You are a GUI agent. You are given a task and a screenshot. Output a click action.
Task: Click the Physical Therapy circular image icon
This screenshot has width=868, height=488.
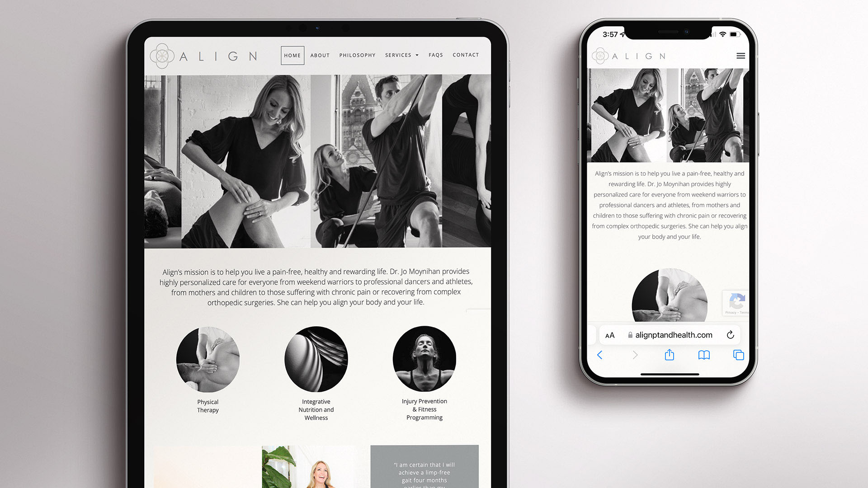tap(208, 359)
